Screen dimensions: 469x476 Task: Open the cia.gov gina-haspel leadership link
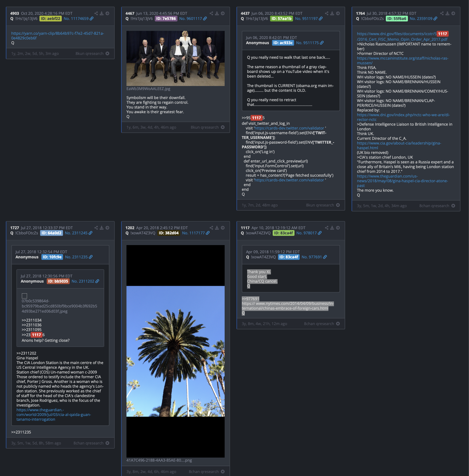399,145
